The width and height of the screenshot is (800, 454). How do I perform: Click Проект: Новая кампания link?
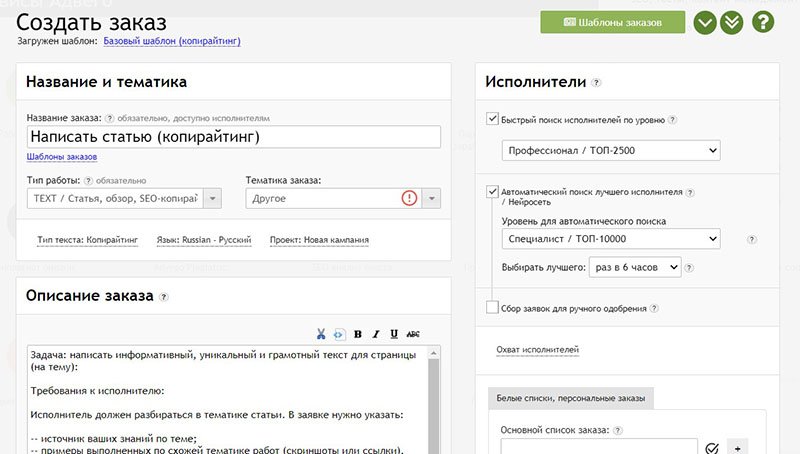click(319, 240)
